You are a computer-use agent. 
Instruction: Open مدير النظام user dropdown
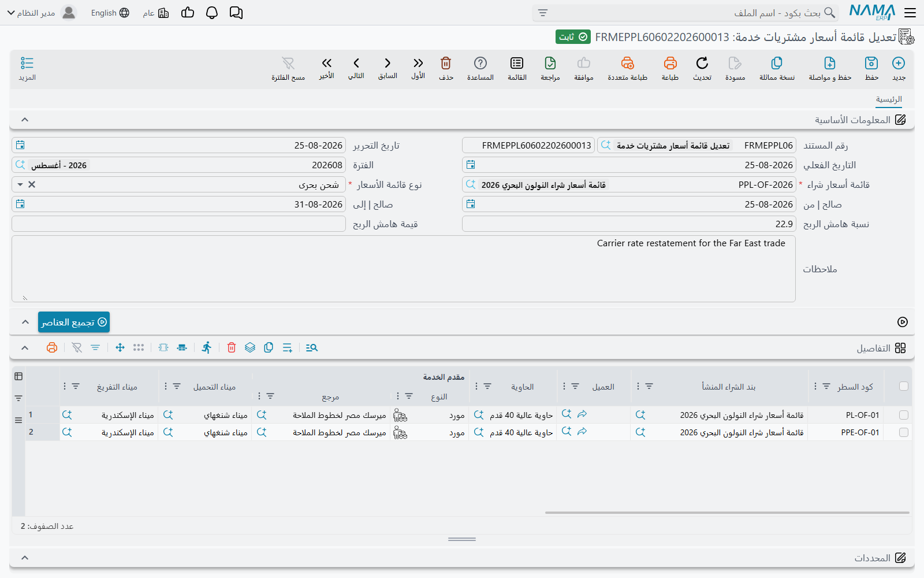[x=42, y=13]
